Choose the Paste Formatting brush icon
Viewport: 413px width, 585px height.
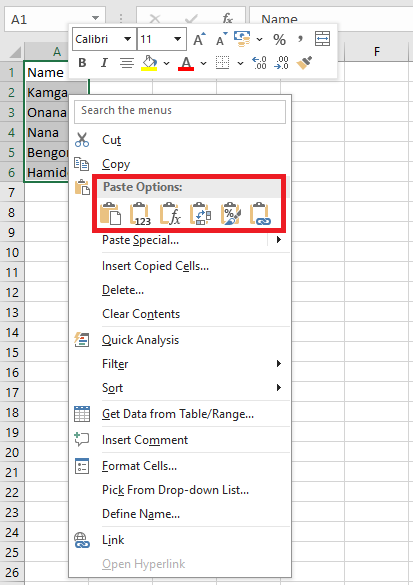(x=231, y=214)
